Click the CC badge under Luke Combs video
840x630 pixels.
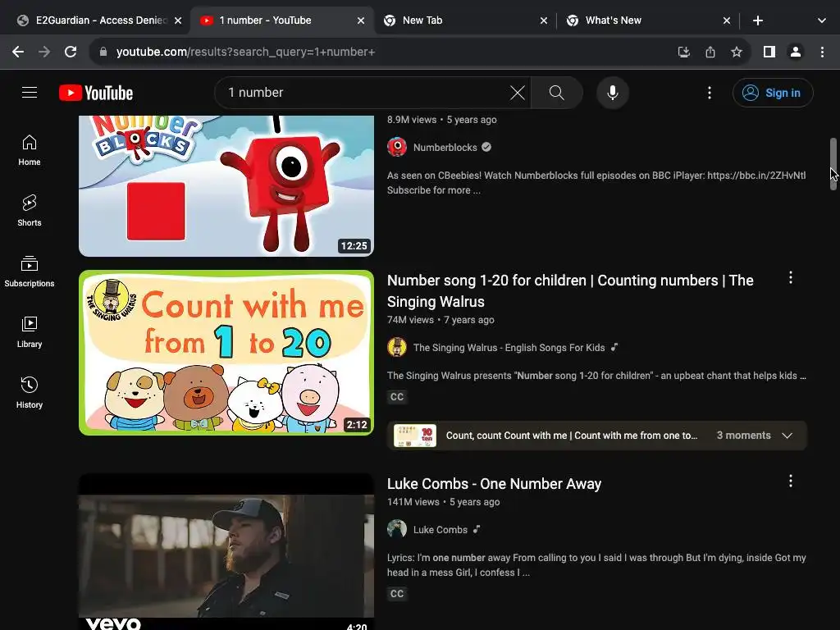(397, 594)
